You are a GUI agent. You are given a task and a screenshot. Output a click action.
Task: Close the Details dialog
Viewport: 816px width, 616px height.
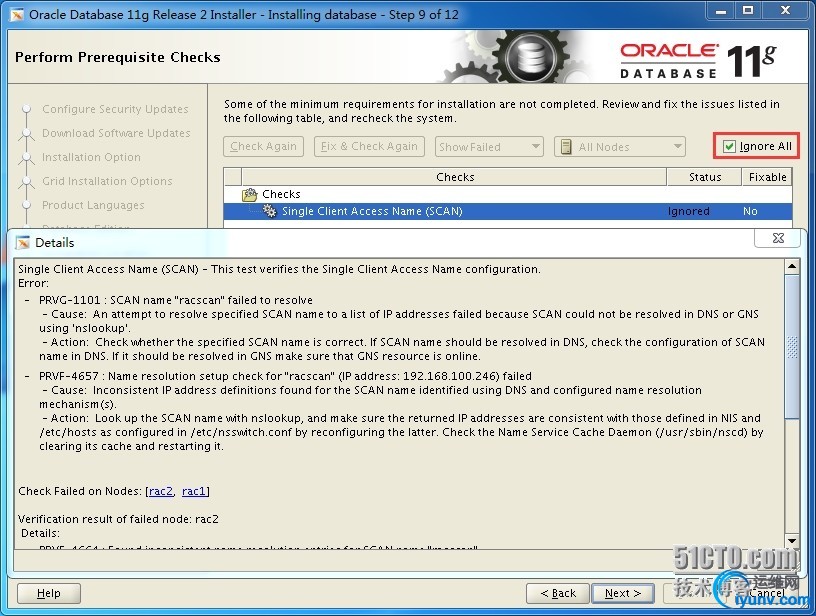(x=778, y=238)
